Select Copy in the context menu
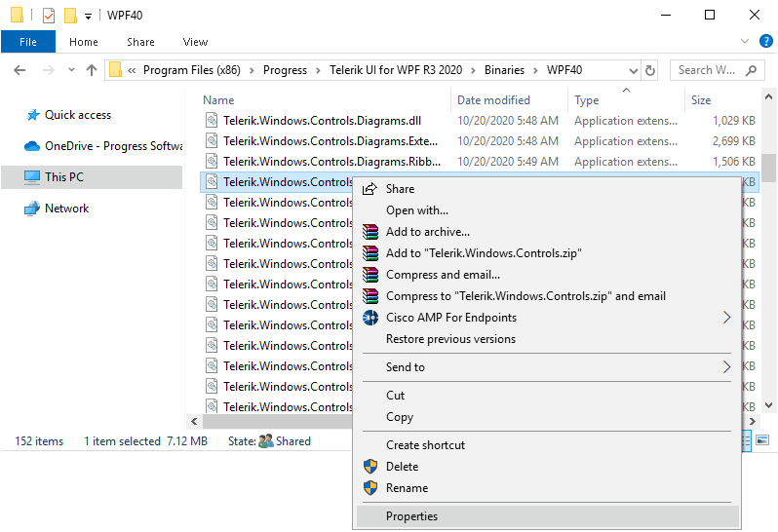 (548, 417)
